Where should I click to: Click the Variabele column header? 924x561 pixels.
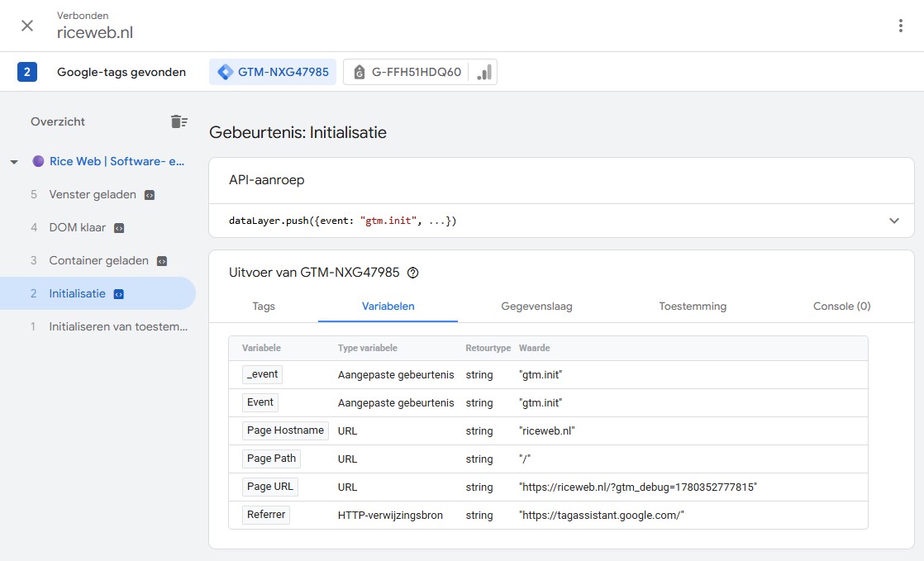pos(261,348)
